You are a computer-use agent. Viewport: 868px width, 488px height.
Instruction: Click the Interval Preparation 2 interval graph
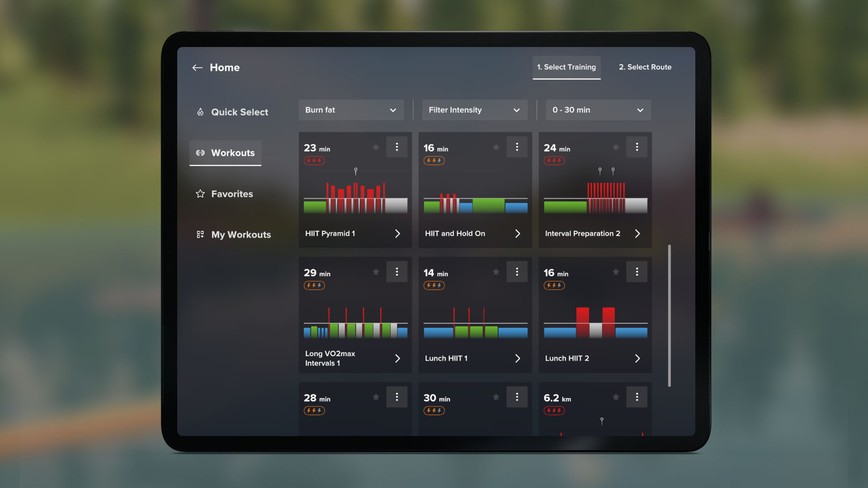595,191
